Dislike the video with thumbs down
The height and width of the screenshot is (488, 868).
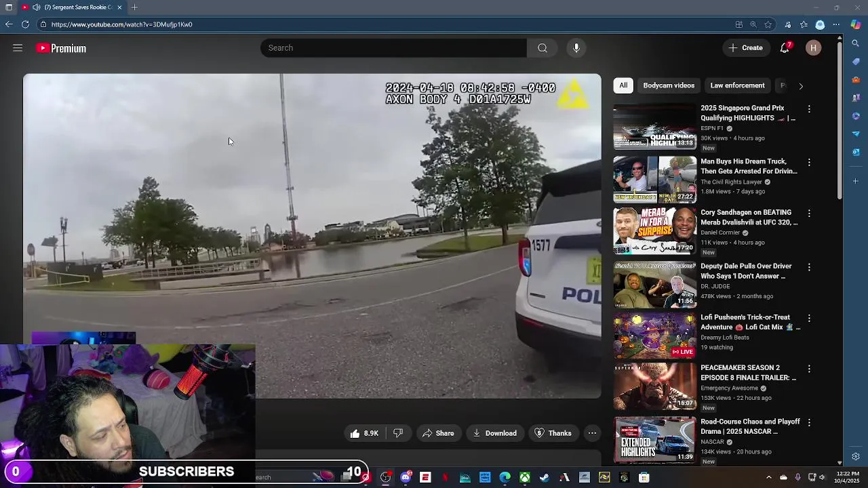coord(398,433)
